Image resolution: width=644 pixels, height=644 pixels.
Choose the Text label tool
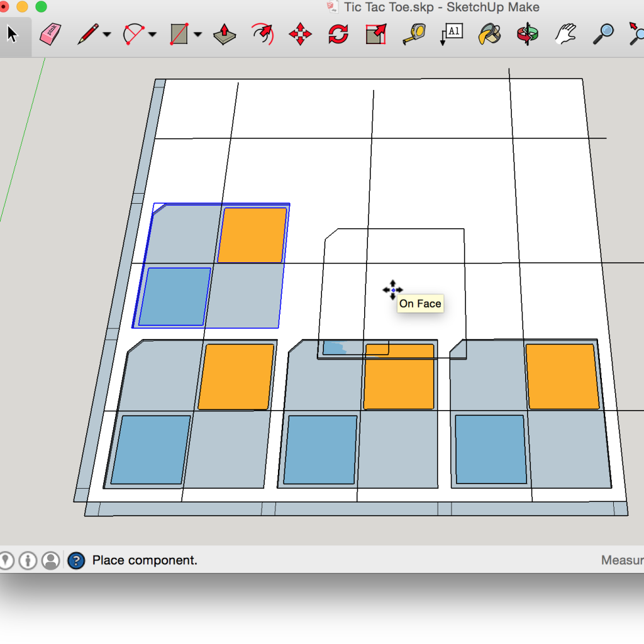[x=452, y=35]
